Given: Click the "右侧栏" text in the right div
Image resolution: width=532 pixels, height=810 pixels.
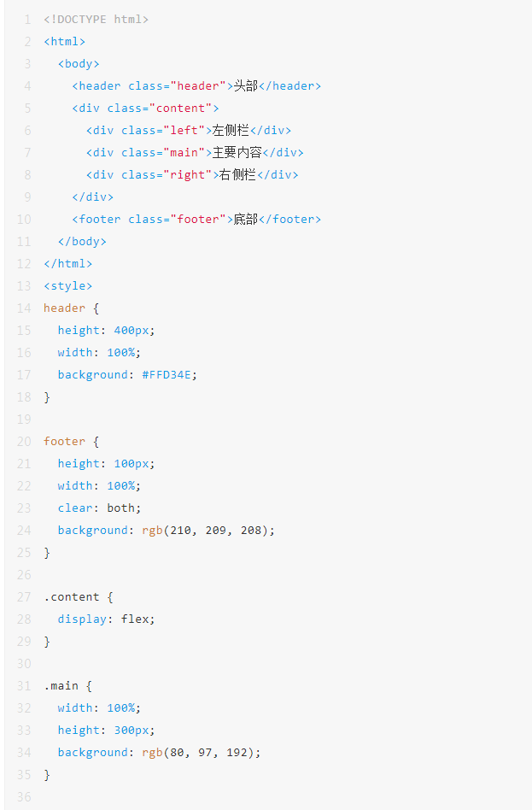Looking at the screenshot, I should pos(237,174).
